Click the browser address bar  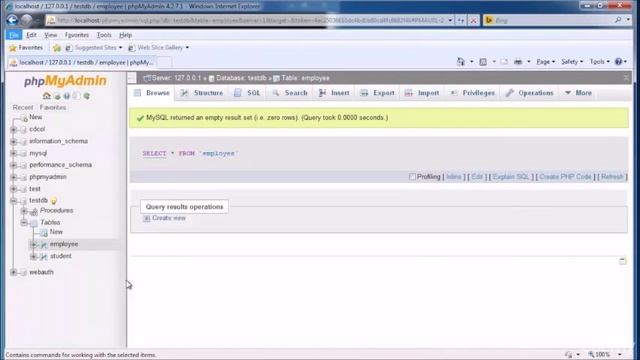pos(251,20)
